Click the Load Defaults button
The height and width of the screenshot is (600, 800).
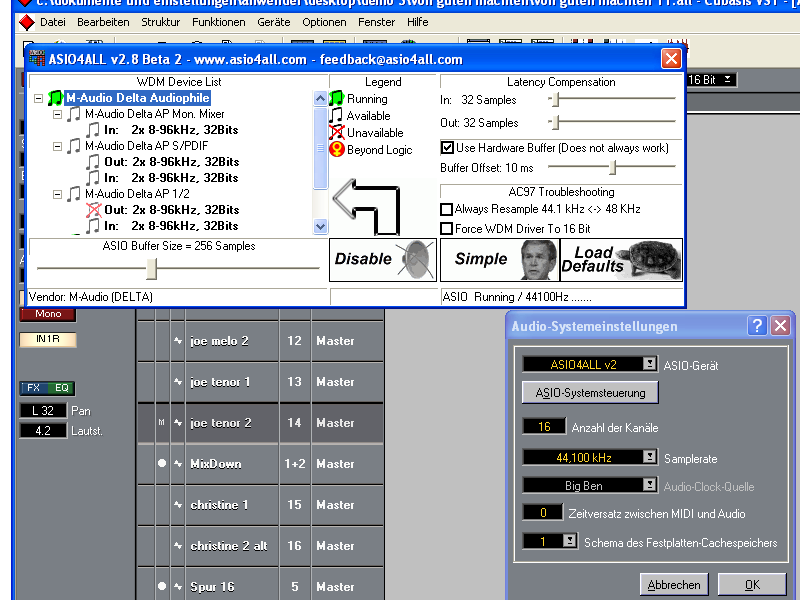coord(621,260)
